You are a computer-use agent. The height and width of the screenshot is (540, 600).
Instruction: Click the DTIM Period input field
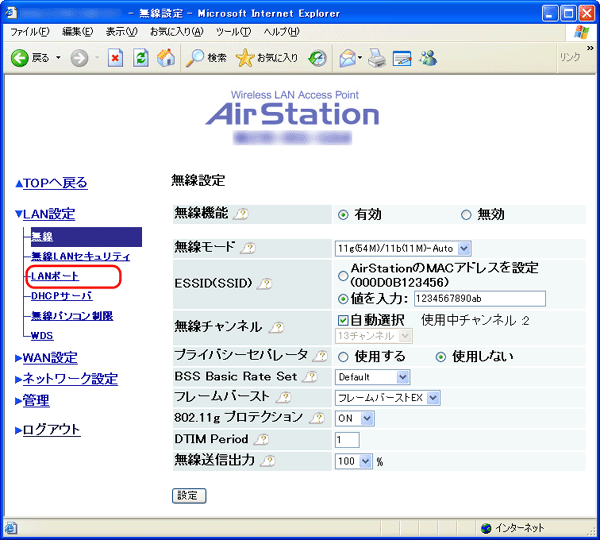pos(347,440)
